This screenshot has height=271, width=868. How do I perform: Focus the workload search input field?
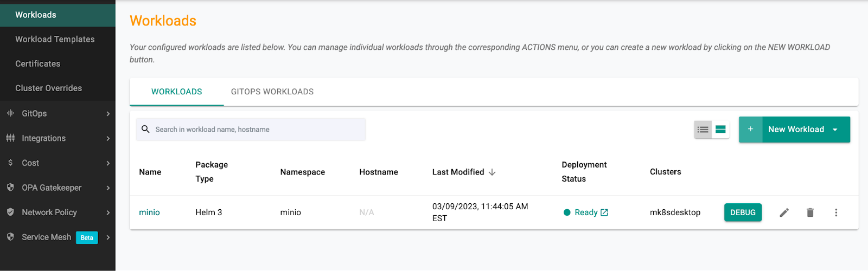258,130
